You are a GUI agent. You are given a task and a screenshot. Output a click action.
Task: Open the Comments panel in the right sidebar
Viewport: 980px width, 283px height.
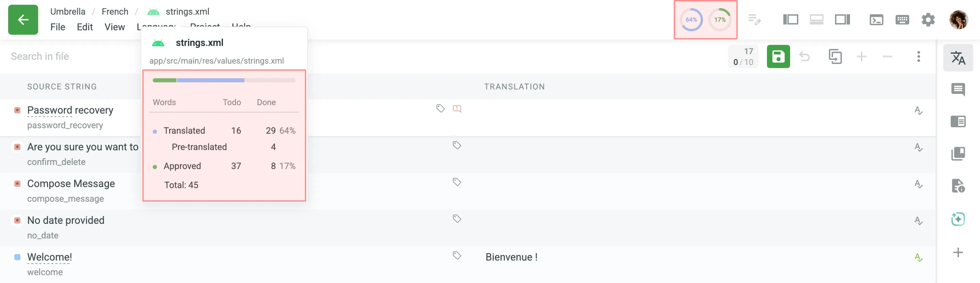coord(958,90)
